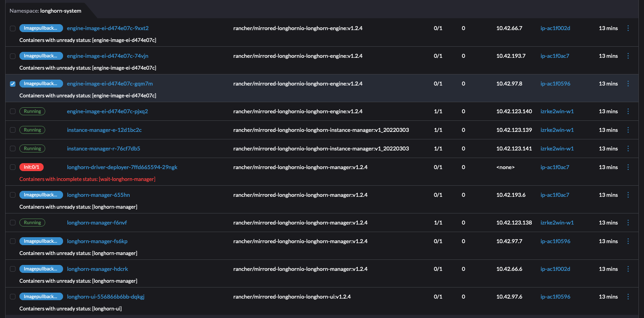Select checkbox for instance-manager-r-76cf7db5

pyautogui.click(x=13, y=149)
